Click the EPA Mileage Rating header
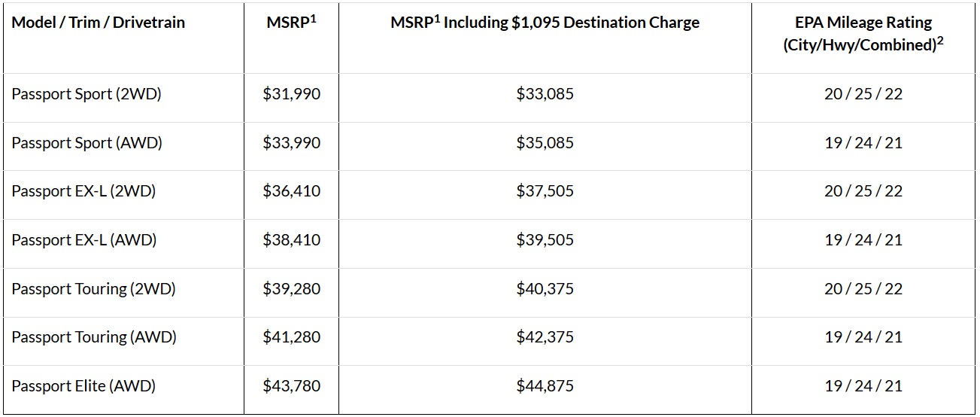 click(863, 33)
